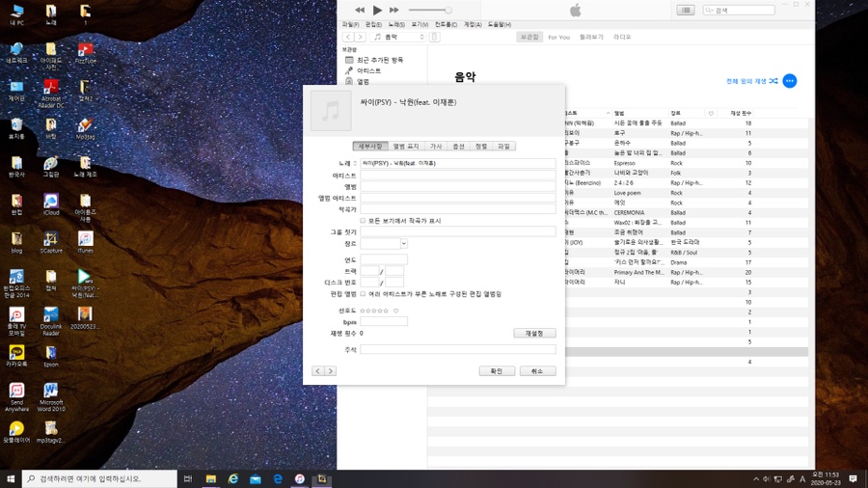Screen dimensions: 868x488
Task: Open the iTunes desktop shortcut icon
Action: 85,242
